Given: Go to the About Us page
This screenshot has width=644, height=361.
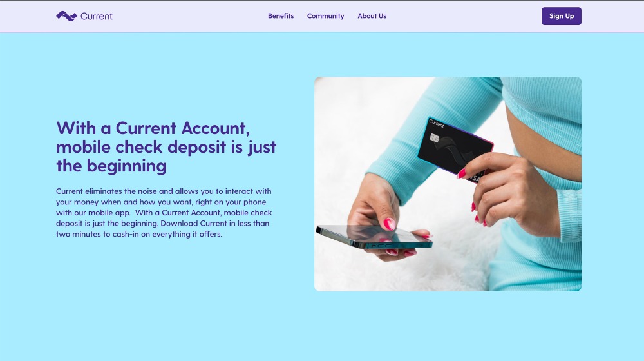Looking at the screenshot, I should click(372, 16).
